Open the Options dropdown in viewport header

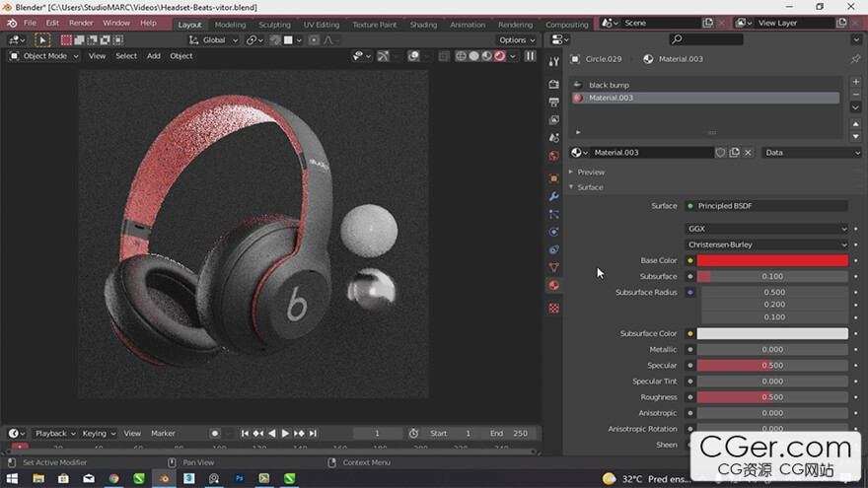click(517, 39)
